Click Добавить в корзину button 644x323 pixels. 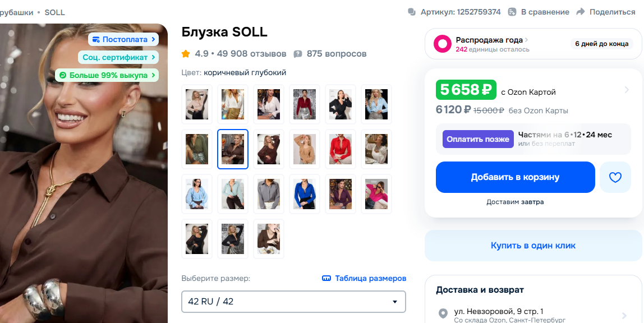pos(515,177)
